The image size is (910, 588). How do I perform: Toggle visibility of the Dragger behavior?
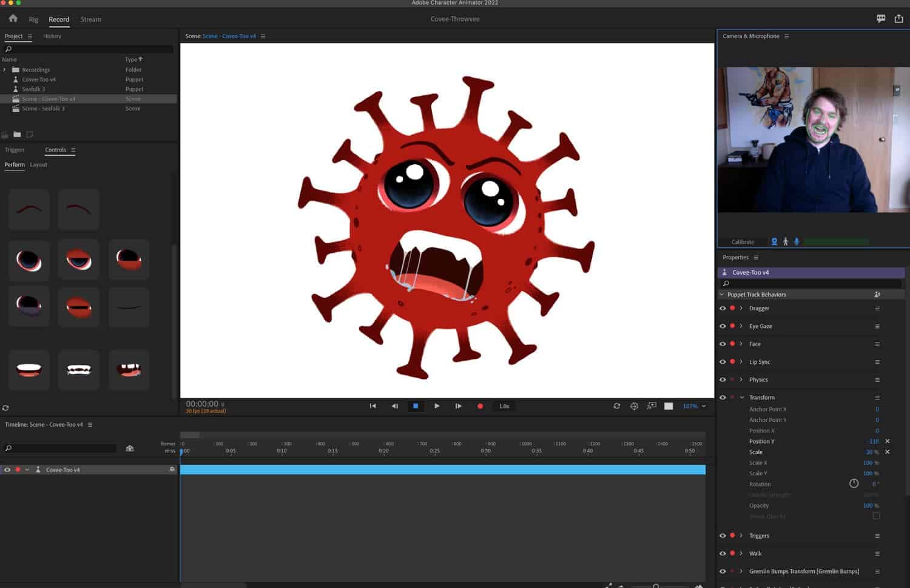tap(722, 308)
